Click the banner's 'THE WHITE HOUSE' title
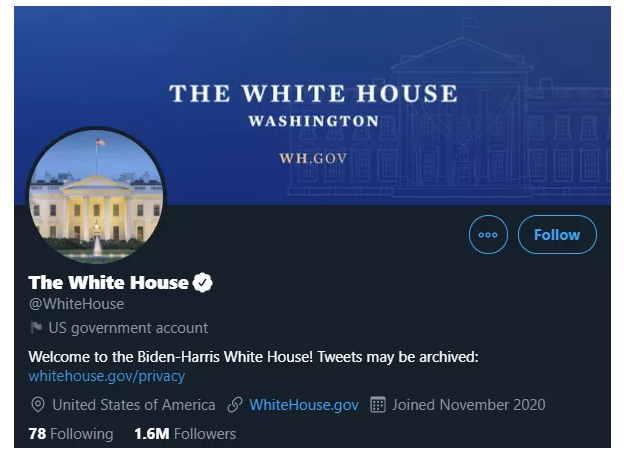This screenshot has width=624, height=466. coord(313,94)
